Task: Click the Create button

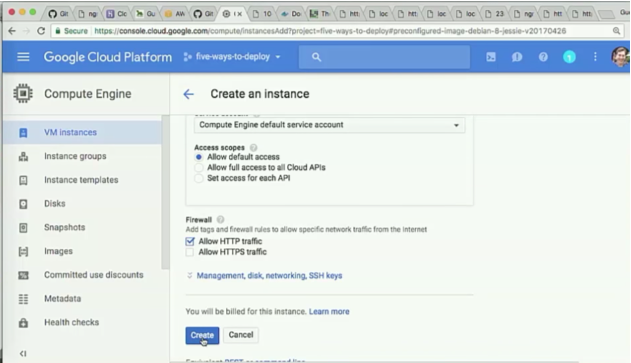Action: [x=202, y=335]
